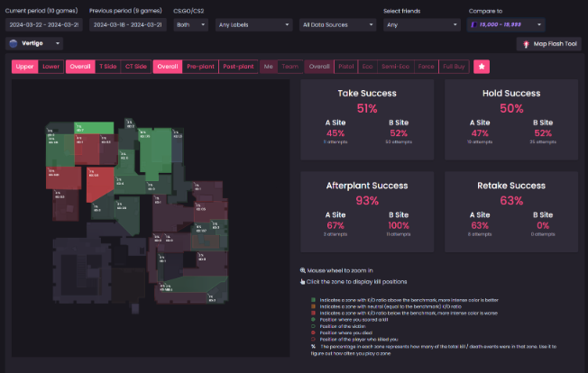This screenshot has width=588, height=373.
Task: Click Hold Success A Site 47%
Action: (480, 133)
